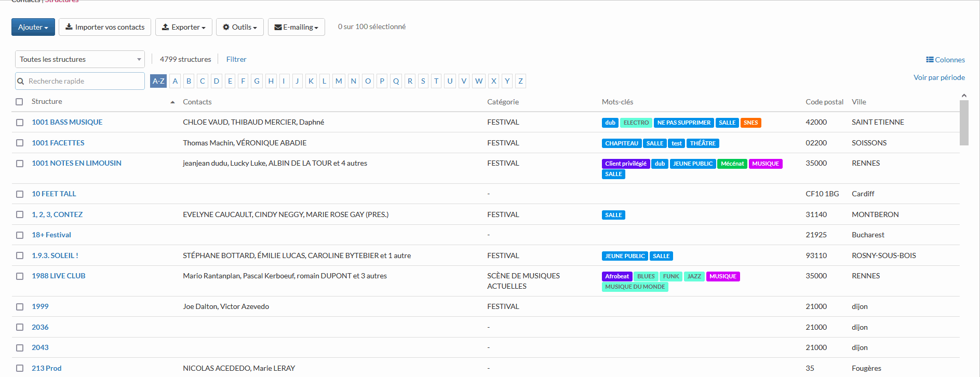Open the 1001 NOTES EN LIMOUSIN link
This screenshot has width=980, height=377.
coord(76,163)
